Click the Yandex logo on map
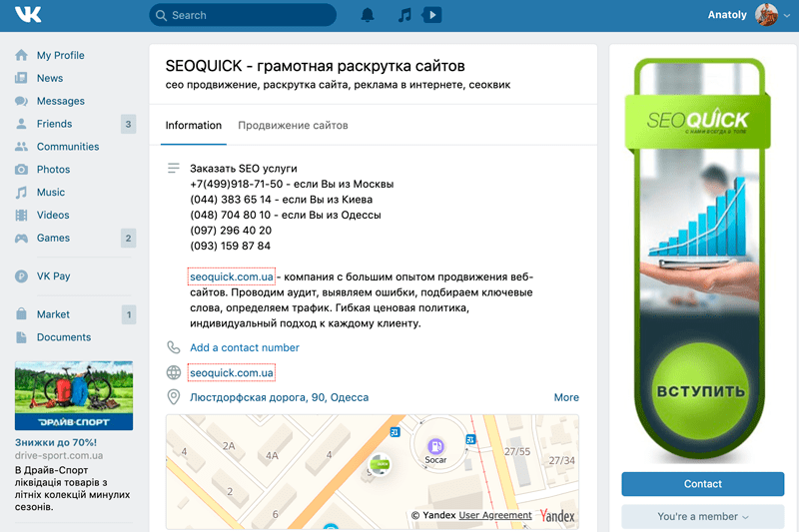Viewport: 799px width, 532px height. coord(557,516)
